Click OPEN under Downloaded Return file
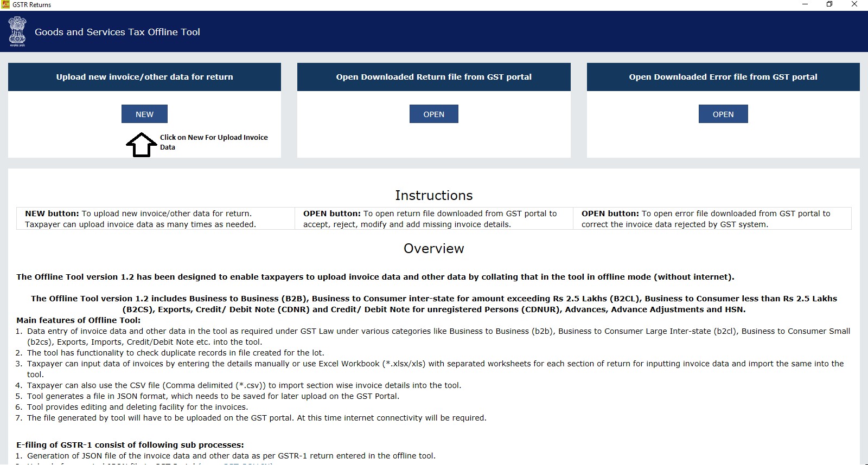 coord(433,114)
